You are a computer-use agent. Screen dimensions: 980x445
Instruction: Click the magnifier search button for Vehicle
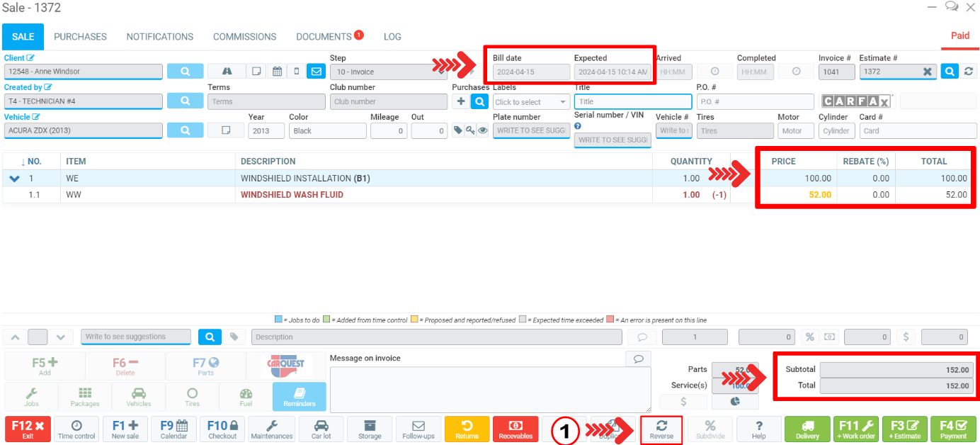point(185,130)
